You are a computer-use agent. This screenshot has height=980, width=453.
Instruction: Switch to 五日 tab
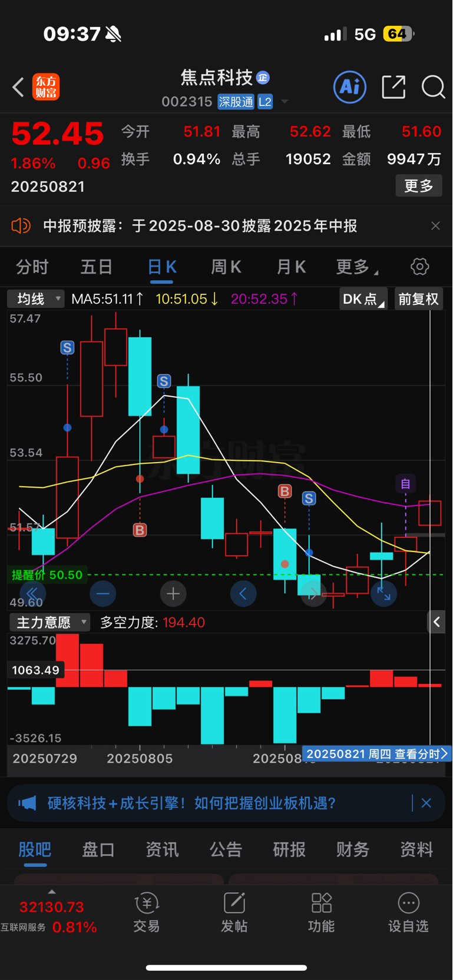coord(97,267)
